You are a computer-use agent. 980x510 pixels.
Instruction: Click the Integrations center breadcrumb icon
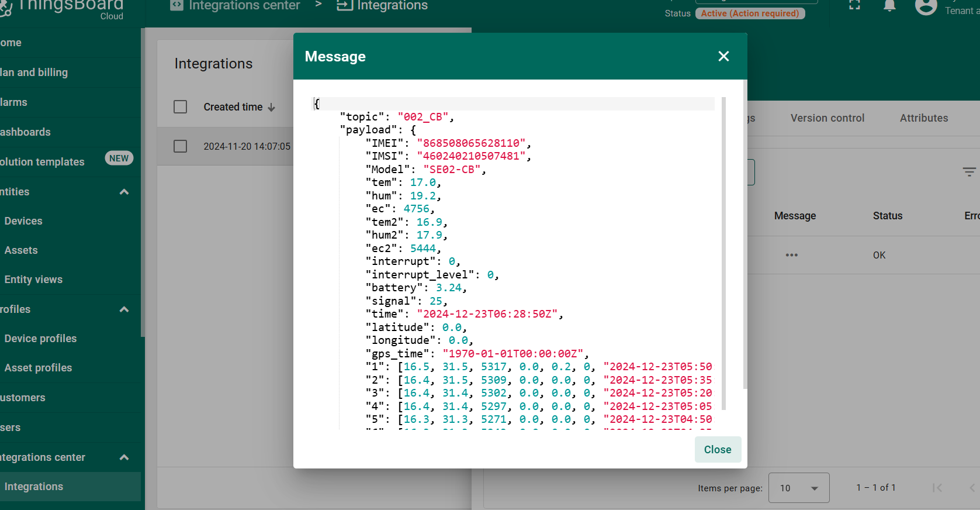176,5
